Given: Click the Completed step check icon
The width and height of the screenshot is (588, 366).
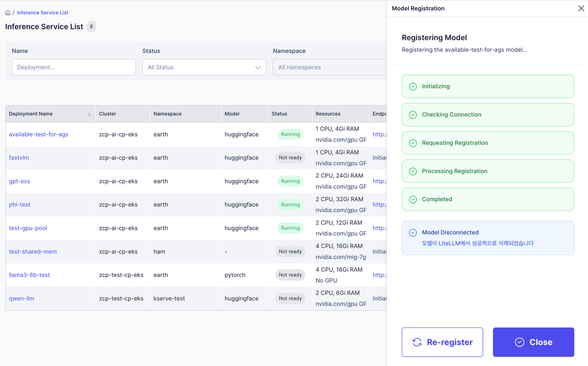Looking at the screenshot, I should click(x=413, y=199).
